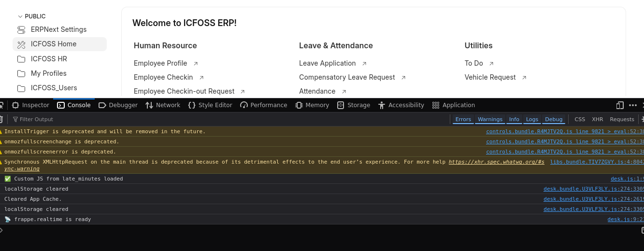Open the Employee Checkin link
Viewport: 644px width, 251px height.
(163, 77)
